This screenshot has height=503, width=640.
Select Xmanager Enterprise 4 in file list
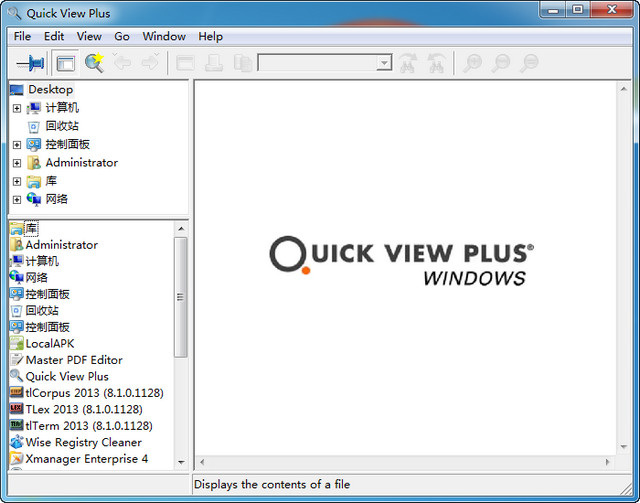(87, 458)
